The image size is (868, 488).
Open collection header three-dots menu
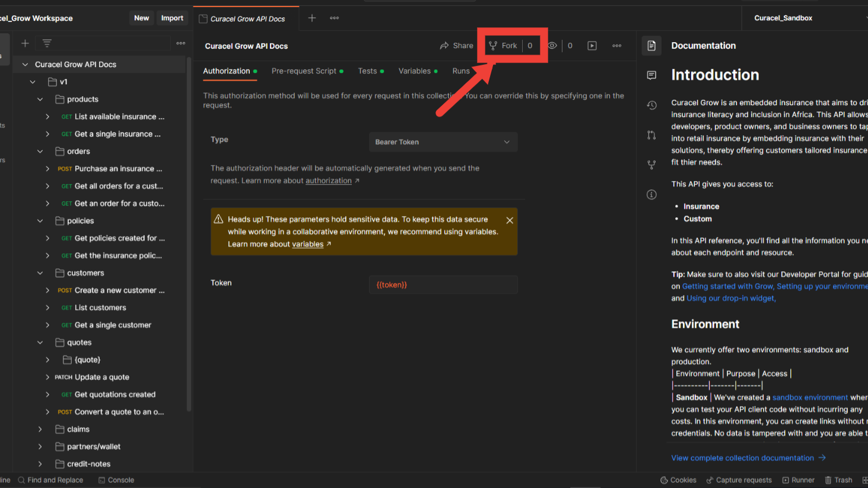click(617, 46)
